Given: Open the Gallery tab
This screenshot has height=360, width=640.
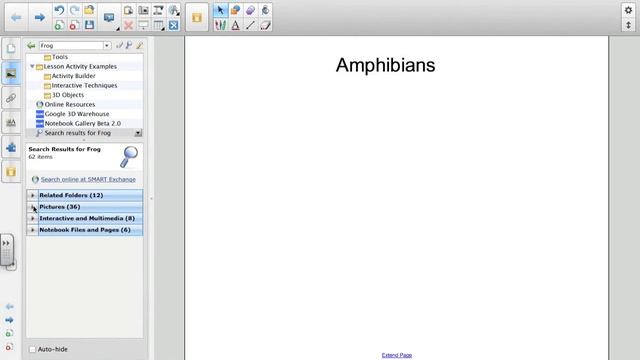Looking at the screenshot, I should [11, 73].
